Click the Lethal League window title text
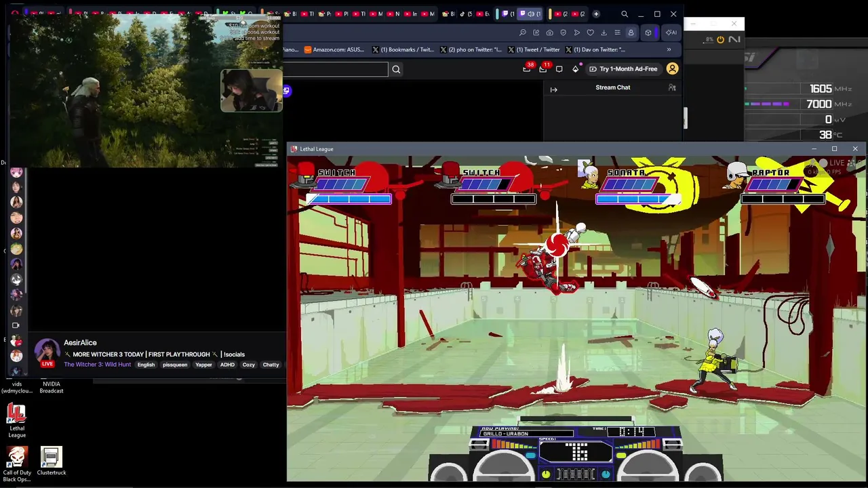868x488 pixels. pos(316,149)
